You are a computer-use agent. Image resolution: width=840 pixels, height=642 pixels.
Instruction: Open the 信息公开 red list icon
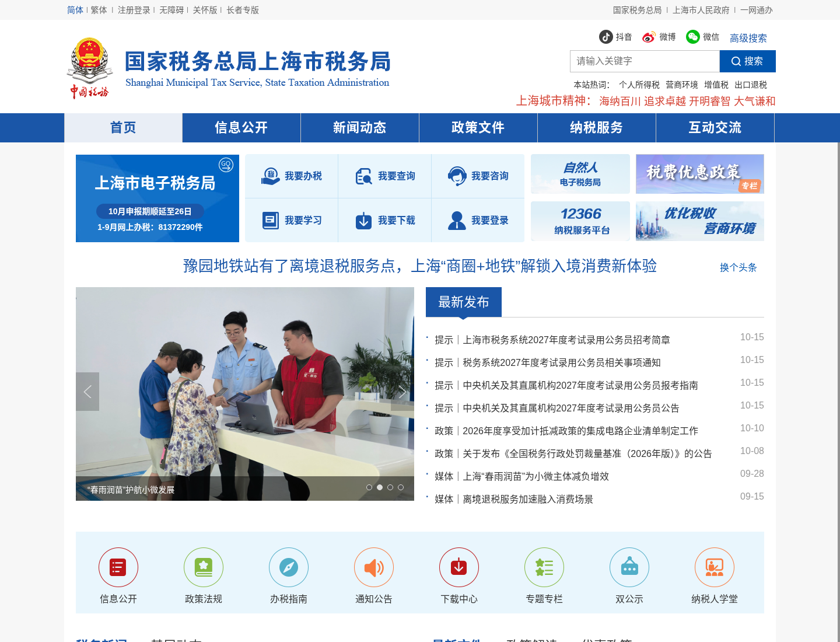tap(118, 567)
